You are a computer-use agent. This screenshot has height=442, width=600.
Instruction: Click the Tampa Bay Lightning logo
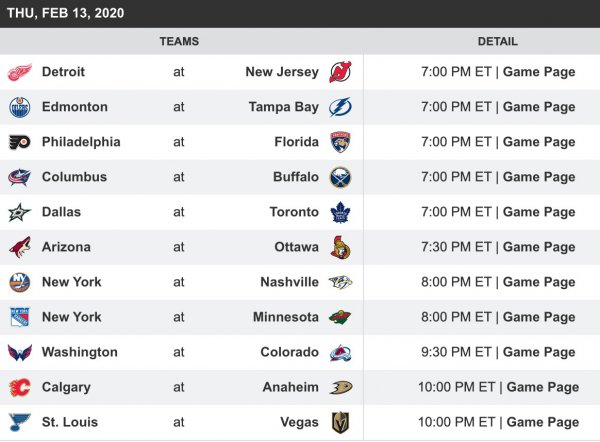click(x=340, y=107)
